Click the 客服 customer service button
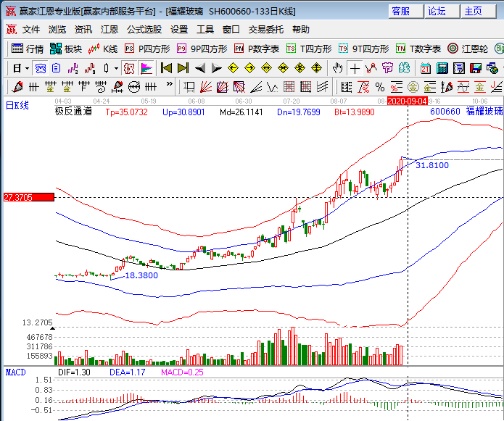504x421 pixels. [405, 12]
